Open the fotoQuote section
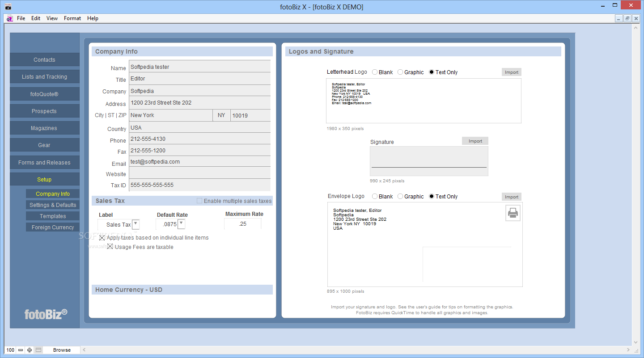 pyautogui.click(x=44, y=94)
